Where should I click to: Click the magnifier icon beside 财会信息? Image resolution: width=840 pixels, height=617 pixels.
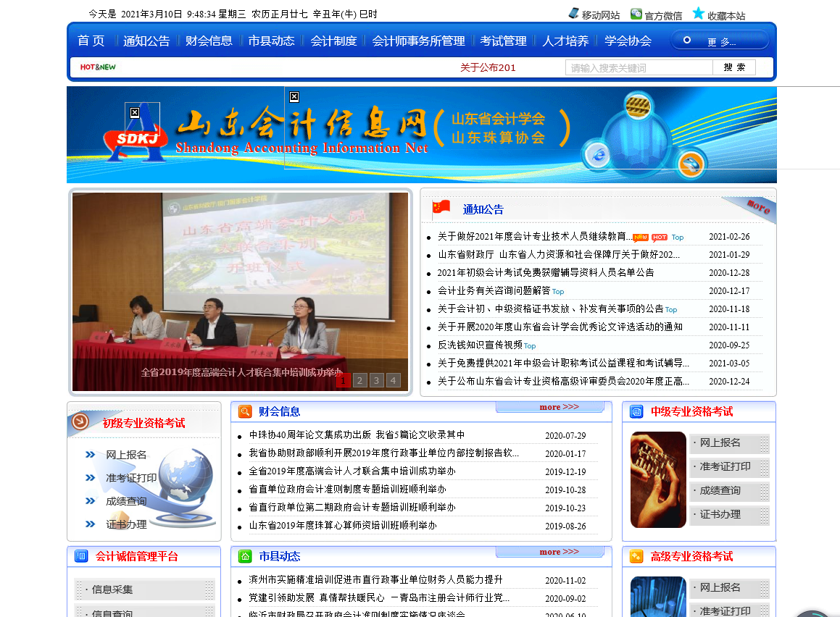coord(245,411)
